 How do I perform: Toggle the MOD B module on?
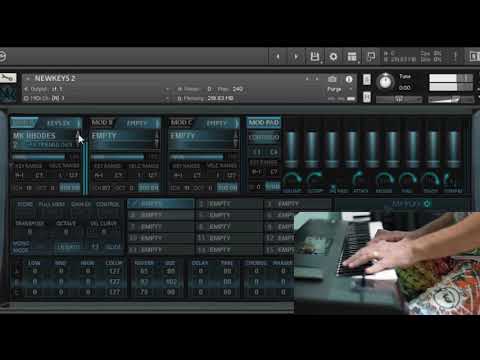[102, 123]
